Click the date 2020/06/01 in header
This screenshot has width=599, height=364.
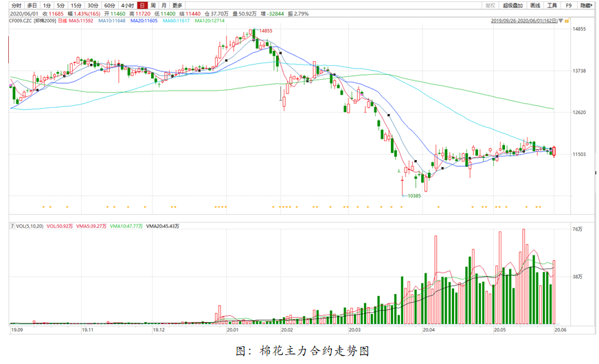point(24,14)
